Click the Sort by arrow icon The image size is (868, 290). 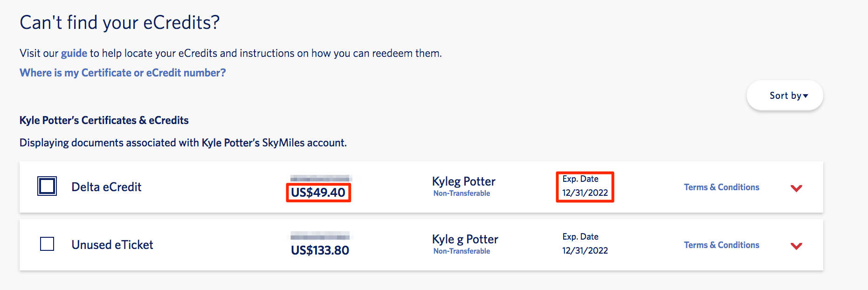(x=806, y=96)
